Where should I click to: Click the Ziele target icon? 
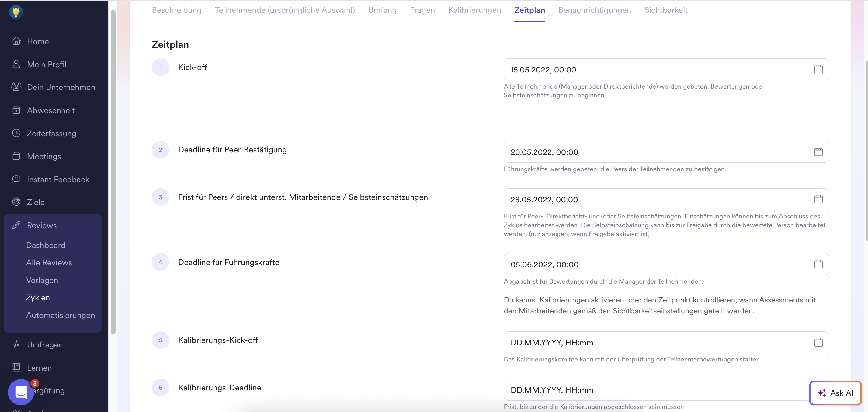[16, 202]
